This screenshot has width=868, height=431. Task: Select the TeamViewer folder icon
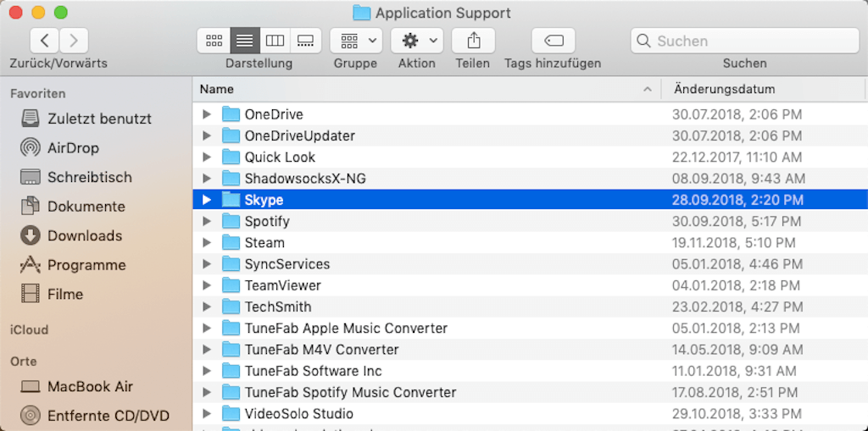tap(231, 285)
